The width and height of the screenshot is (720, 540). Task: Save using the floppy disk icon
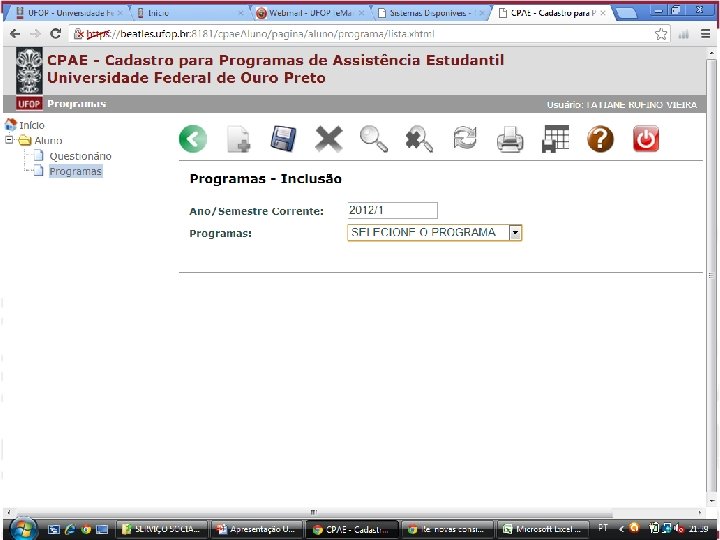click(x=283, y=139)
